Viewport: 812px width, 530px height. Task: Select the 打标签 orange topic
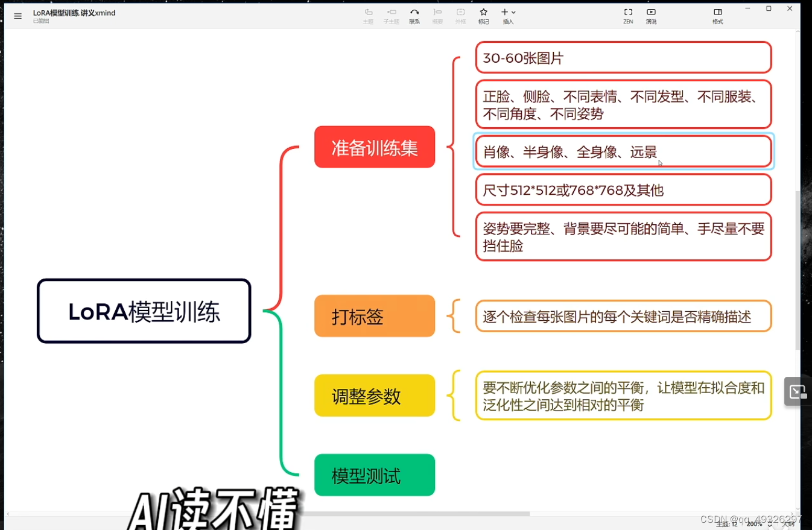(375, 315)
